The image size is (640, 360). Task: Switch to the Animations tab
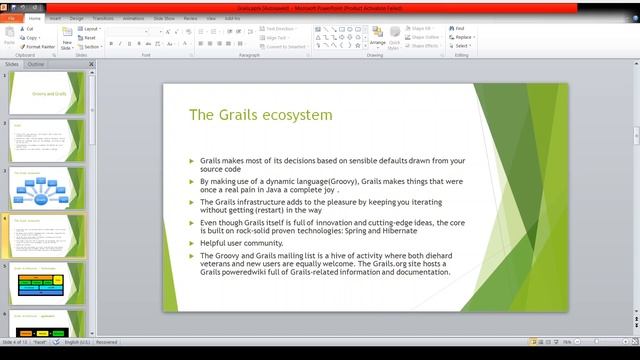coord(133,19)
